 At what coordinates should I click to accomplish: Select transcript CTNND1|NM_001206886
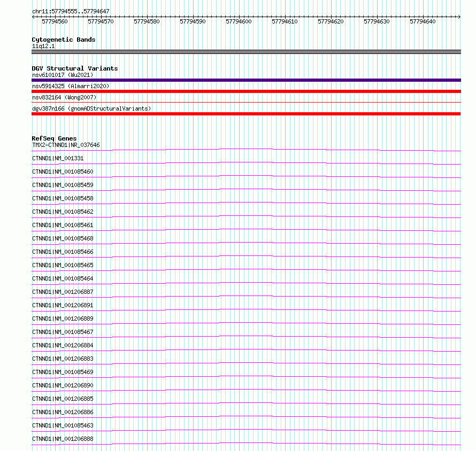[63, 412]
